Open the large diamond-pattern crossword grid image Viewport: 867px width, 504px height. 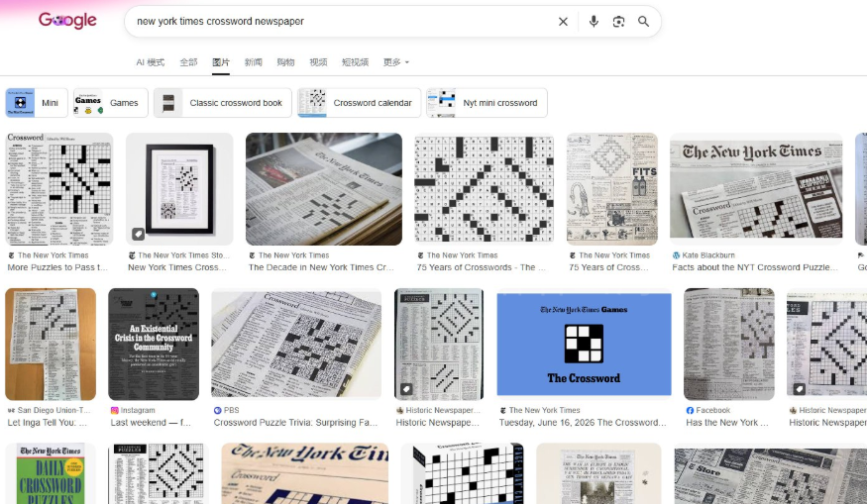(x=484, y=189)
